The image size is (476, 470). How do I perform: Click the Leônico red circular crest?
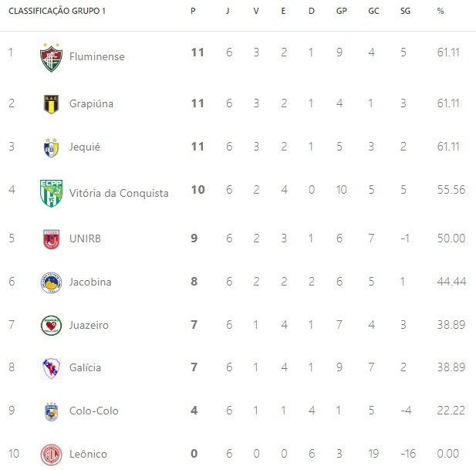[x=51, y=455]
